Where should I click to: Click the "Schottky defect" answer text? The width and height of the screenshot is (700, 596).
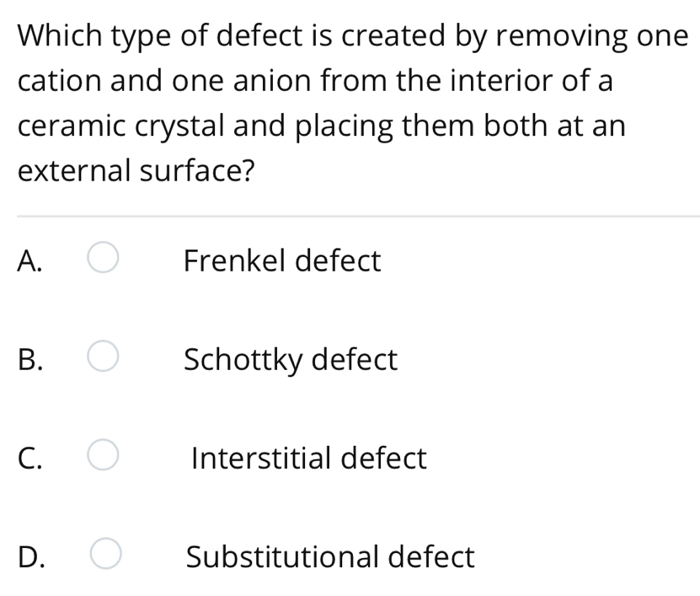pos(290,360)
